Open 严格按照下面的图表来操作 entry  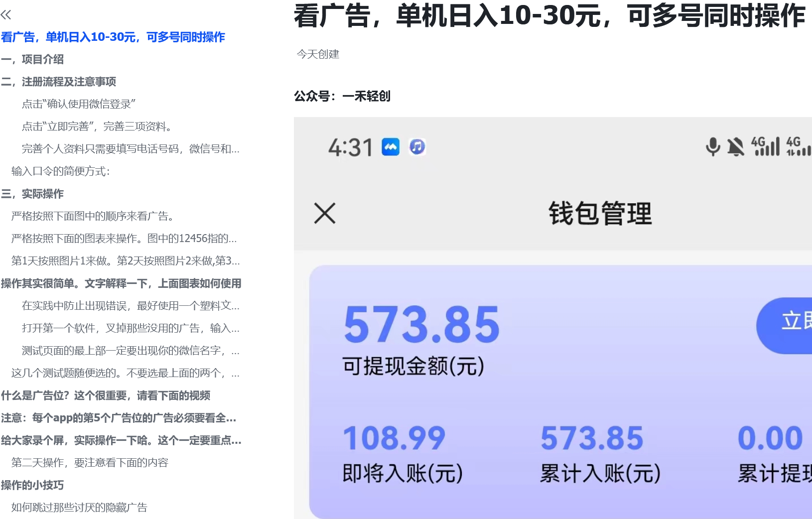124,239
